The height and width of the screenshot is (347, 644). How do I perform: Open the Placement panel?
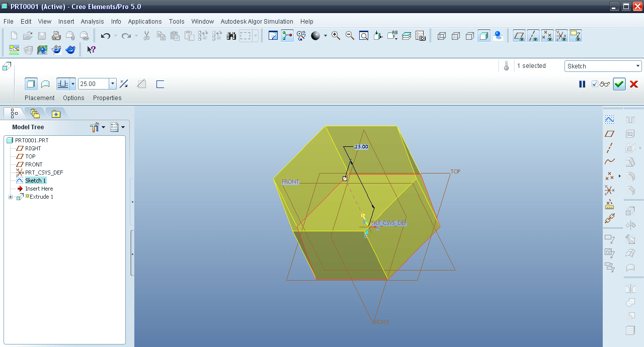pyautogui.click(x=40, y=98)
